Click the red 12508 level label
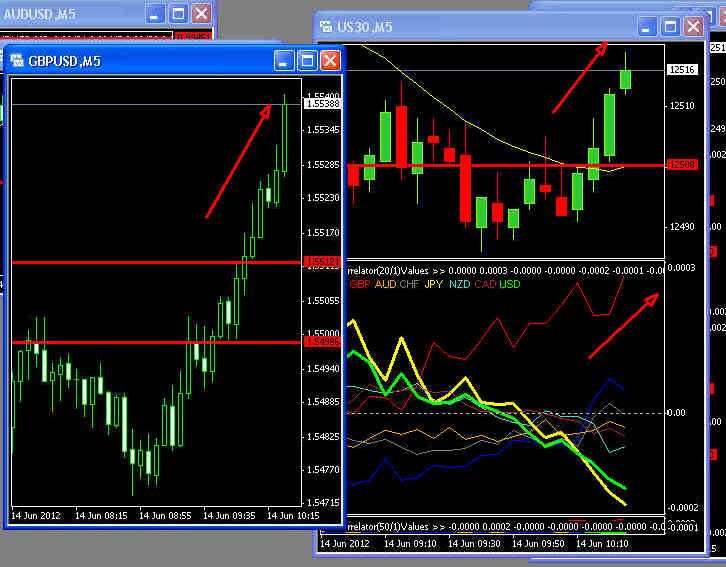The width and height of the screenshot is (726, 567). pyautogui.click(x=682, y=165)
